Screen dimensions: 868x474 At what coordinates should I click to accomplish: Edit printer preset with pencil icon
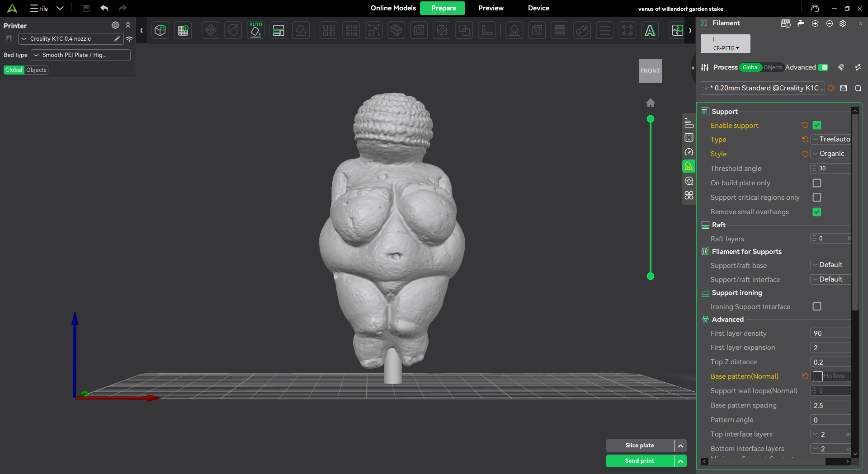[117, 39]
